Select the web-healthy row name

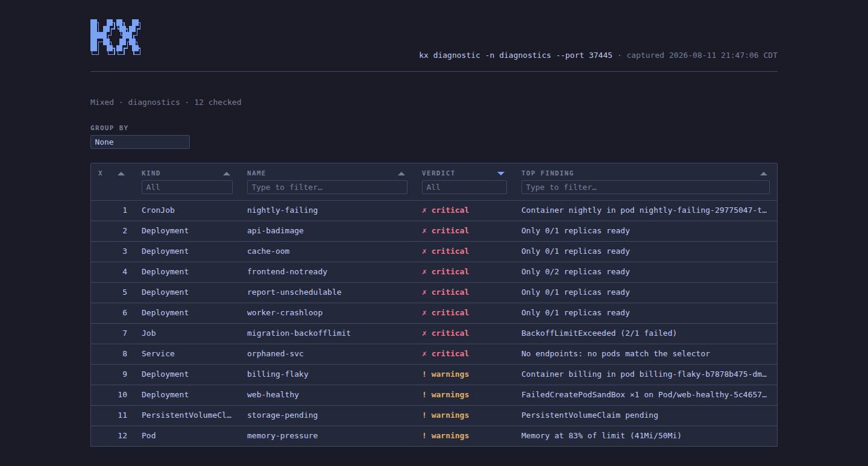tap(273, 395)
